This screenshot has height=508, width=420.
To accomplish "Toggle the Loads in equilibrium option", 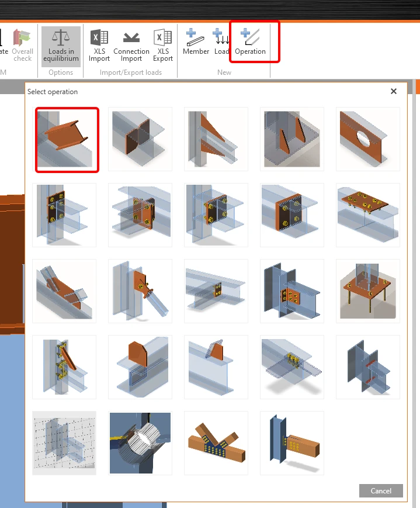I will tap(61, 46).
